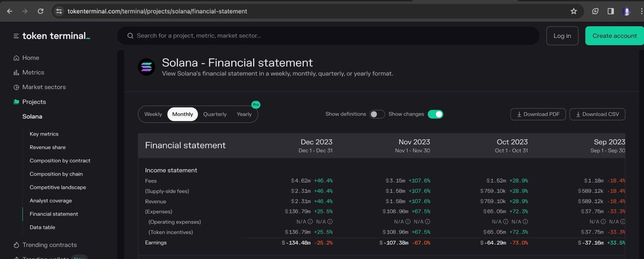Viewport: 644px width, 259px height.
Task: Bookmark page with star icon
Action: (574, 11)
